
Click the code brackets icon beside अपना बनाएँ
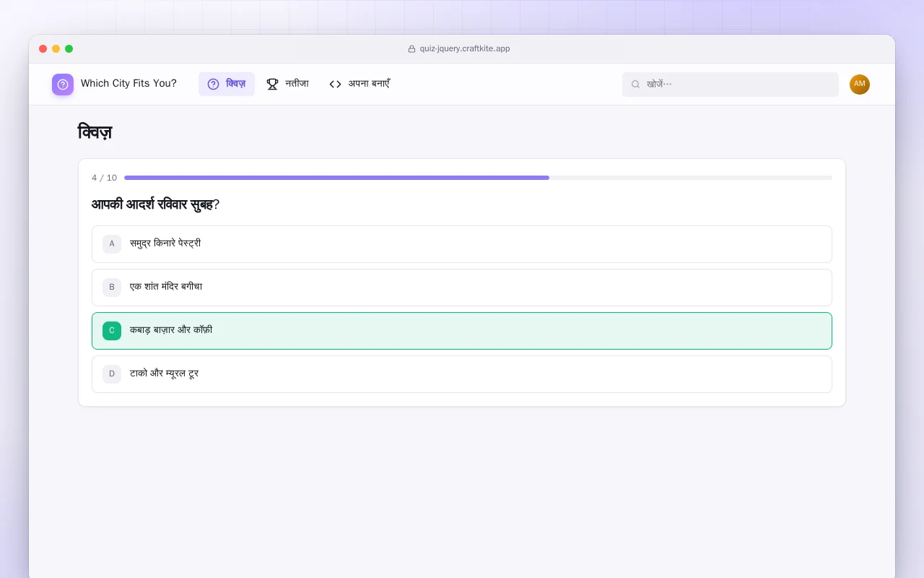335,84
